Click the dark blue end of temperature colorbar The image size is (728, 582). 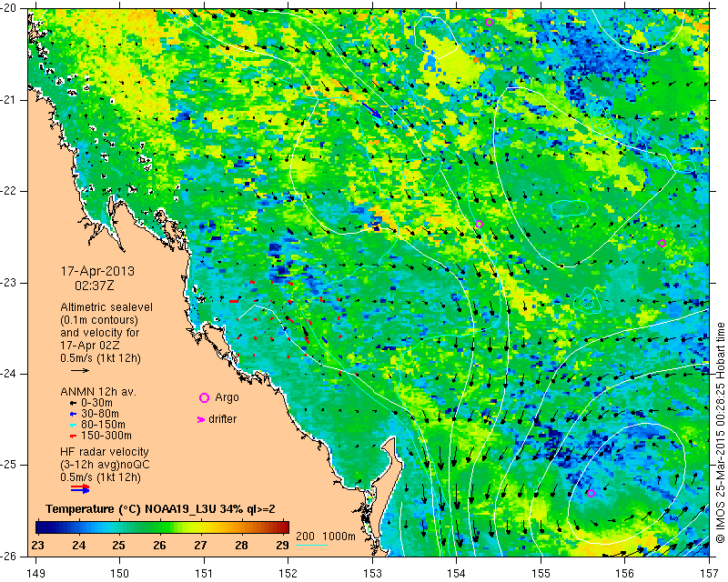42,527
